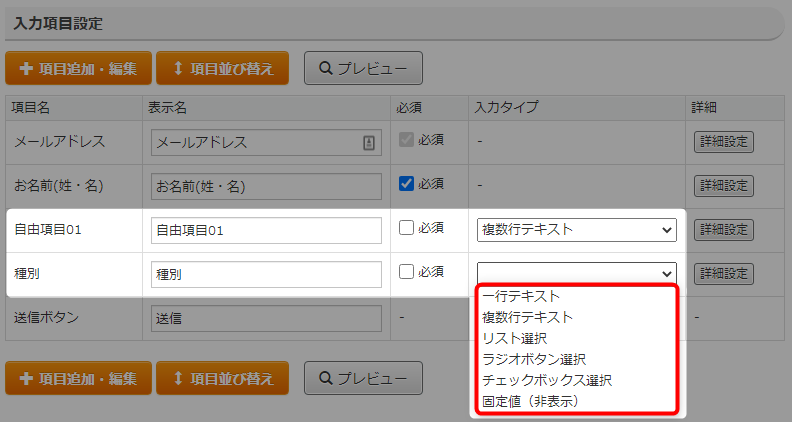Click the 送信 display name field
This screenshot has width=792, height=422.
266,318
